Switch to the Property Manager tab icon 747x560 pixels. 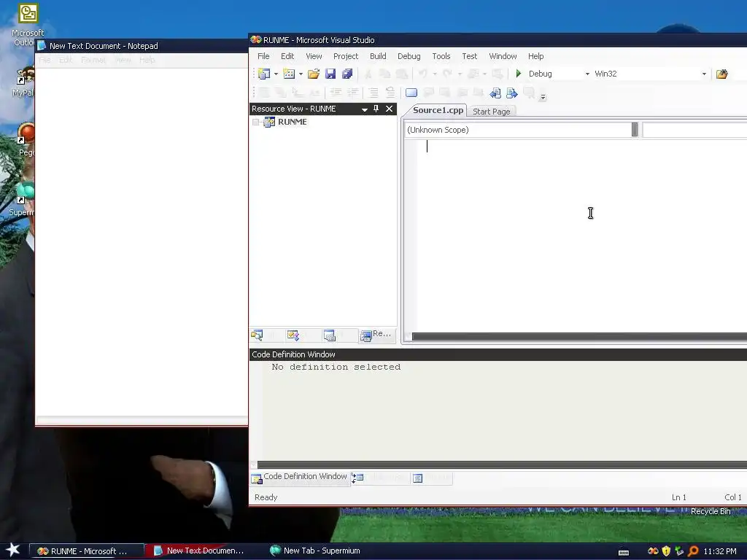point(329,335)
